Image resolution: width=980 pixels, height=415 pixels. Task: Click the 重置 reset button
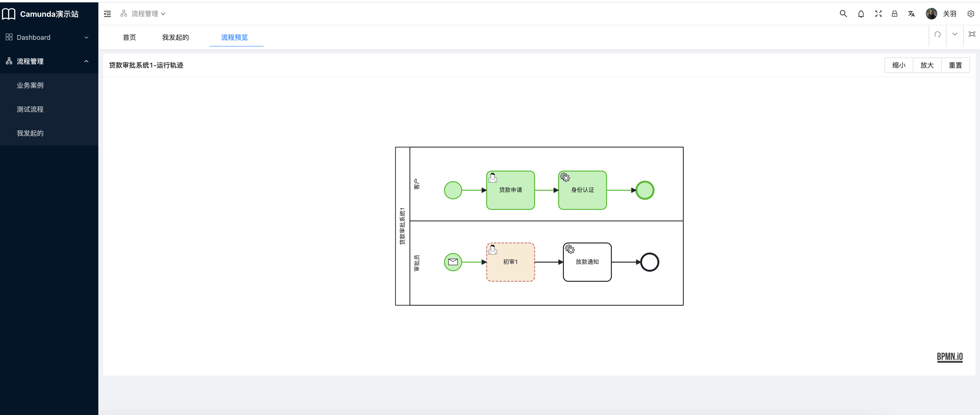955,65
